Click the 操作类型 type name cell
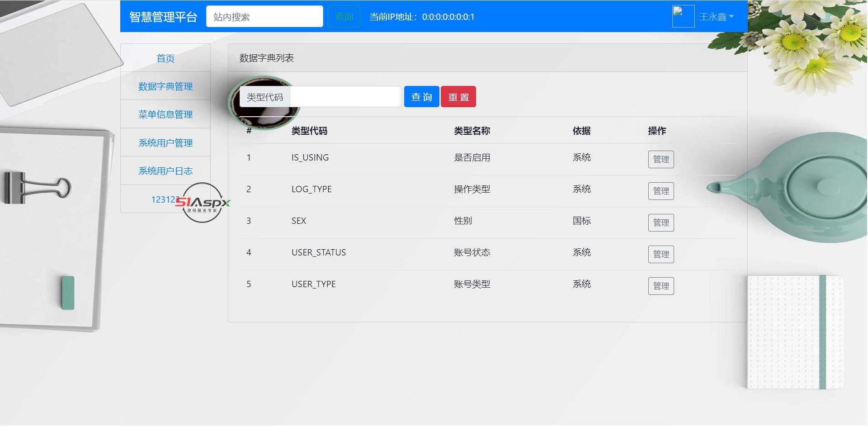The width and height of the screenshot is (868, 426). tap(472, 189)
